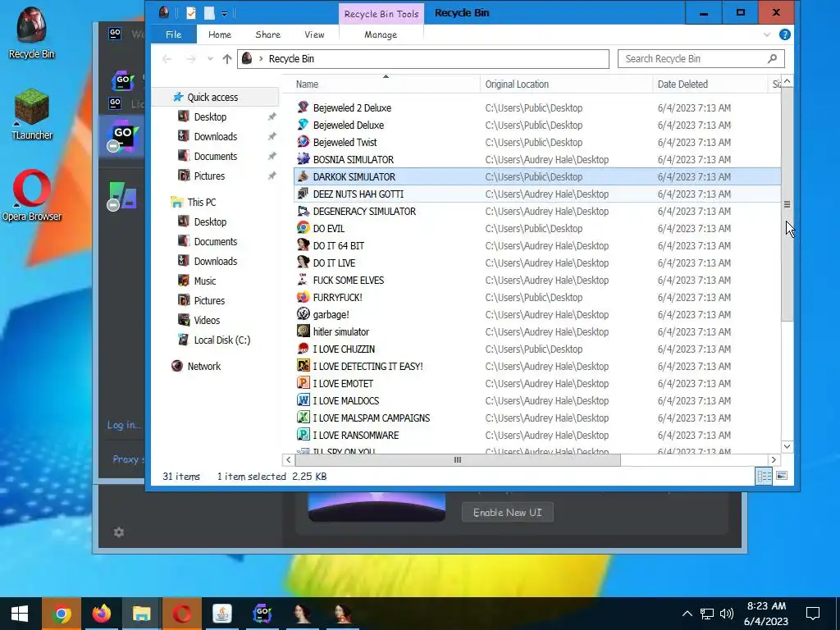Click the garbage! file icon

(x=304, y=314)
